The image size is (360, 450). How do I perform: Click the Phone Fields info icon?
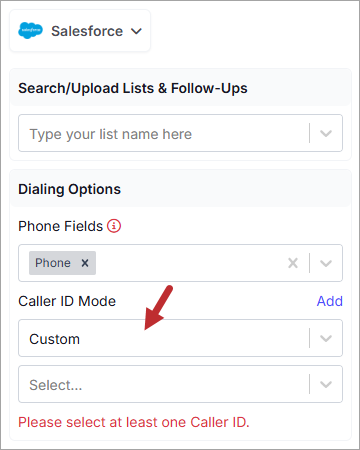point(114,226)
